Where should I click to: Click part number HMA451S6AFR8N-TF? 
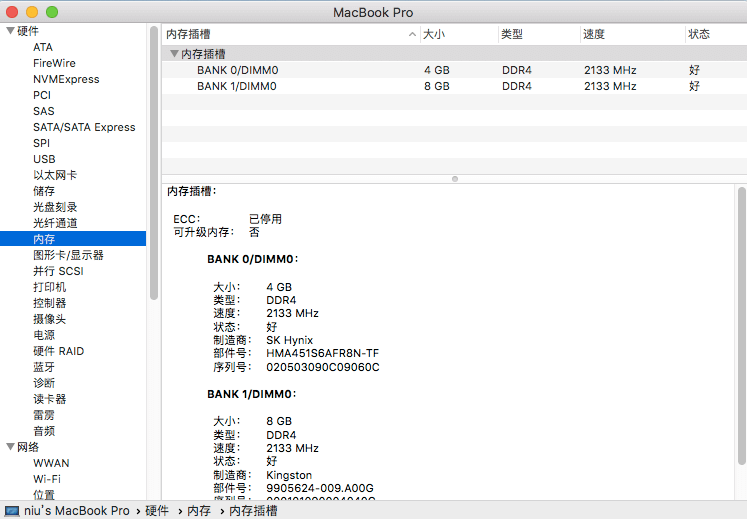[323, 354]
